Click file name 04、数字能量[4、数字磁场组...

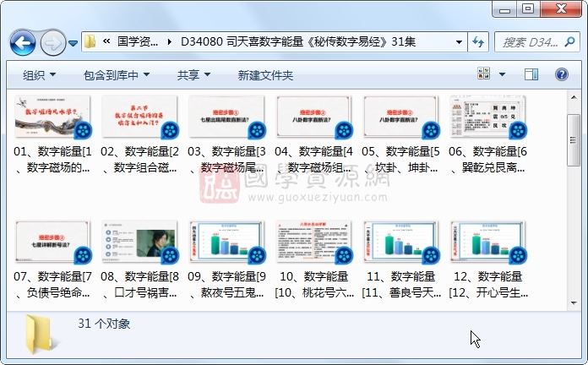click(x=313, y=160)
